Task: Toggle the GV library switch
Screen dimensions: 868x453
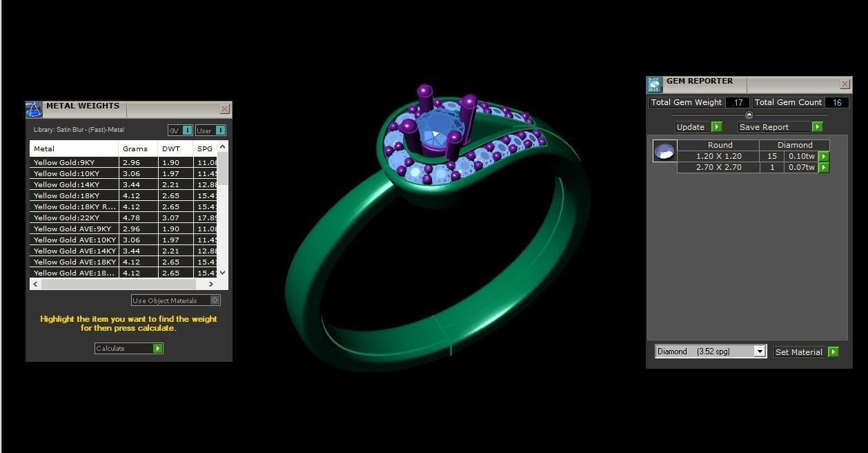Action: 180,131
